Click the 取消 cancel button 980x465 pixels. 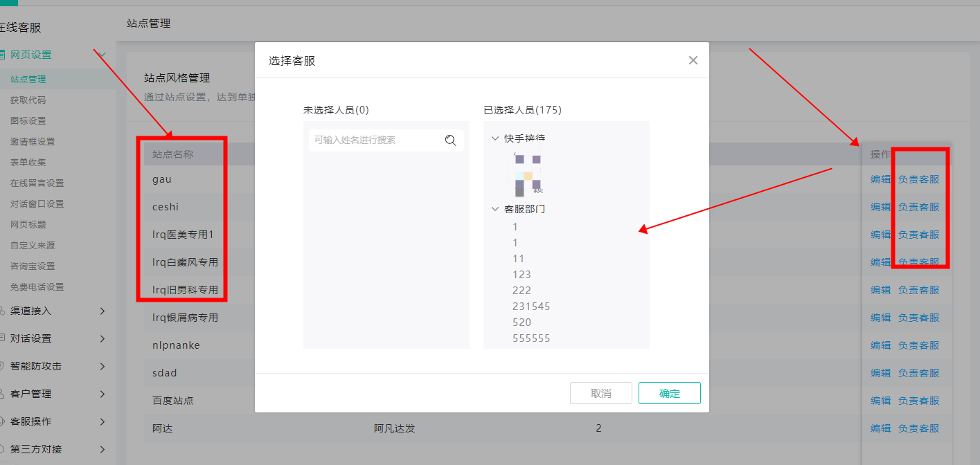[x=600, y=393]
